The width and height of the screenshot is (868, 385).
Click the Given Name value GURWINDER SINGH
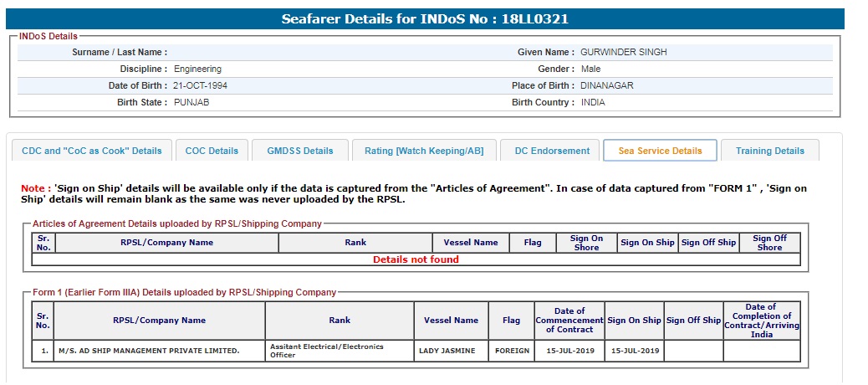coord(623,53)
